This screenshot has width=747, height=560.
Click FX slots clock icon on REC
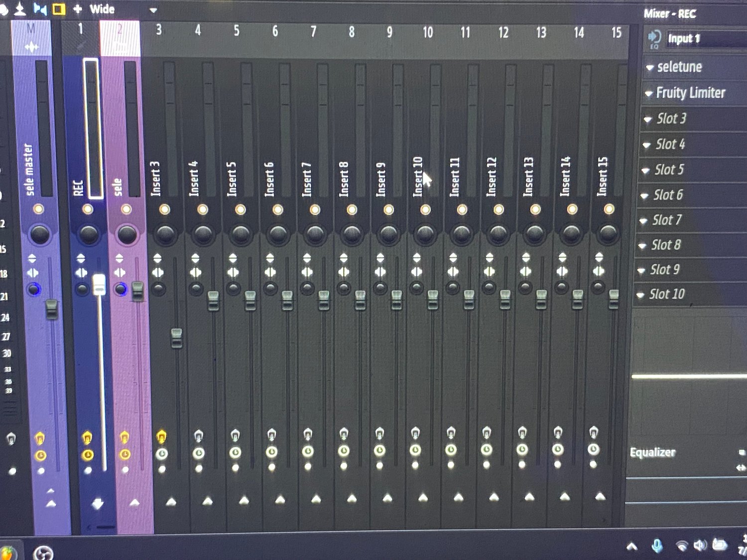pyautogui.click(x=88, y=454)
